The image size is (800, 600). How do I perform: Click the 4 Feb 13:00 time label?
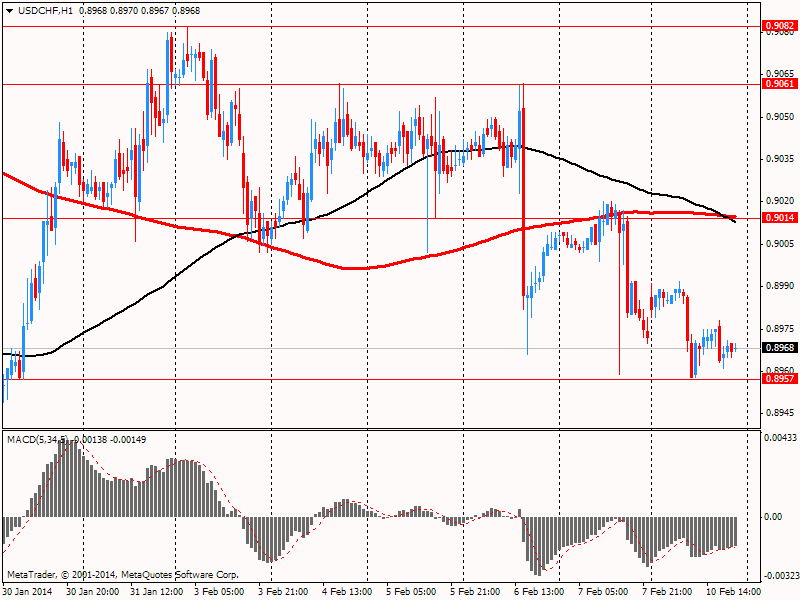pos(347,592)
